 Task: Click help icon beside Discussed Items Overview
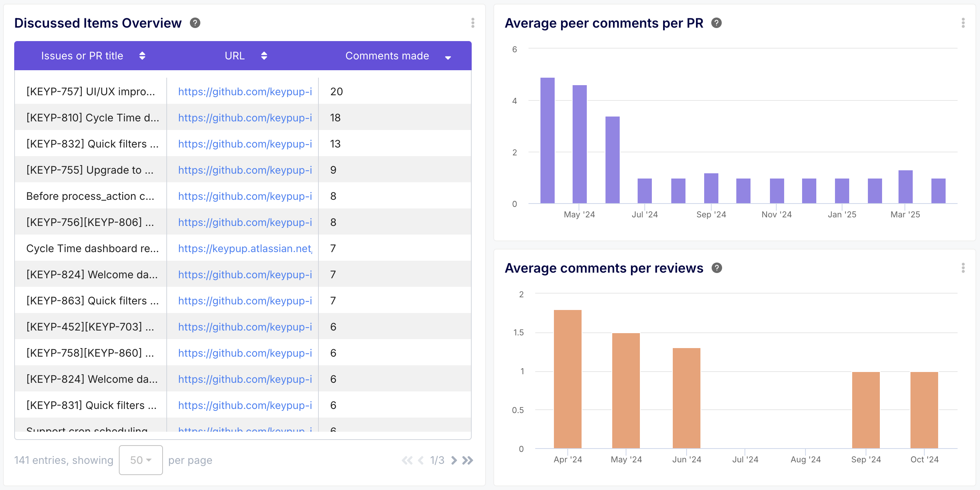tap(195, 23)
